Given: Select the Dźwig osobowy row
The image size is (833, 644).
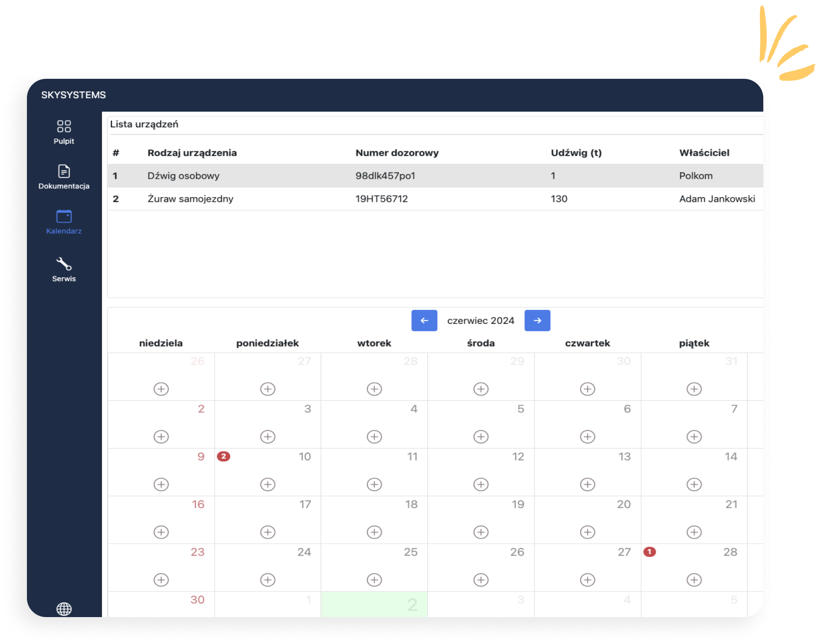Looking at the screenshot, I should pyautogui.click(x=435, y=176).
